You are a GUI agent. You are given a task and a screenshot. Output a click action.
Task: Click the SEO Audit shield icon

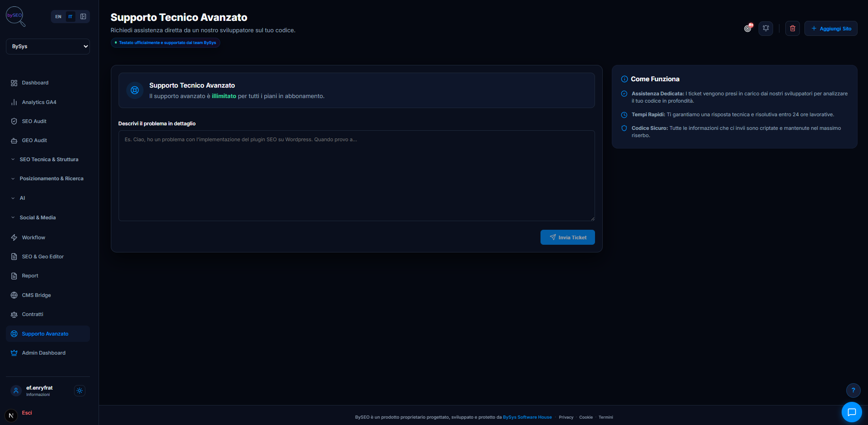click(14, 121)
